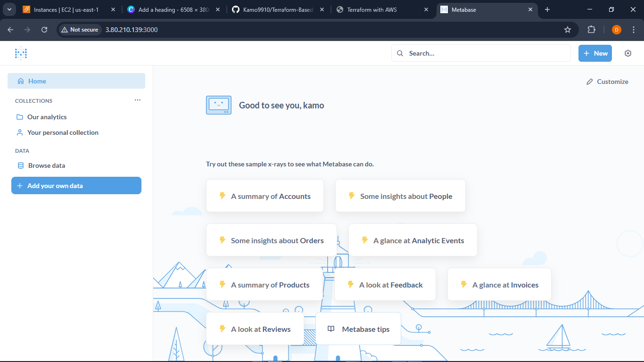Bookmark this page with star icon
The image size is (644, 362).
[568, 30]
